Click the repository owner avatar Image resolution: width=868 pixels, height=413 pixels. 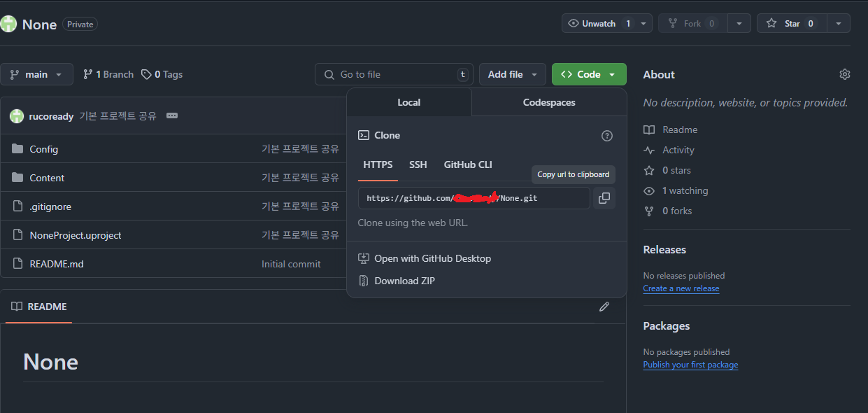8,24
